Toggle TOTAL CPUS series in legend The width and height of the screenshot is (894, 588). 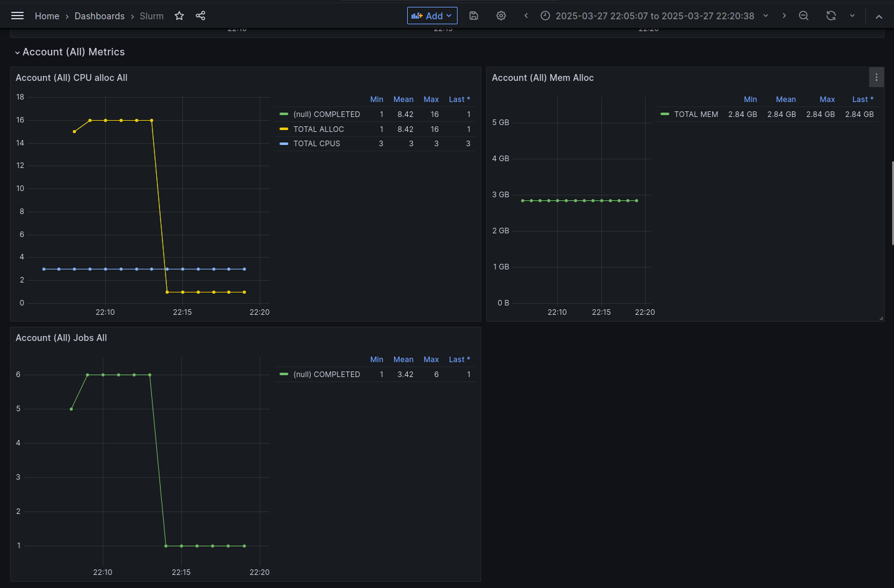tap(316, 144)
